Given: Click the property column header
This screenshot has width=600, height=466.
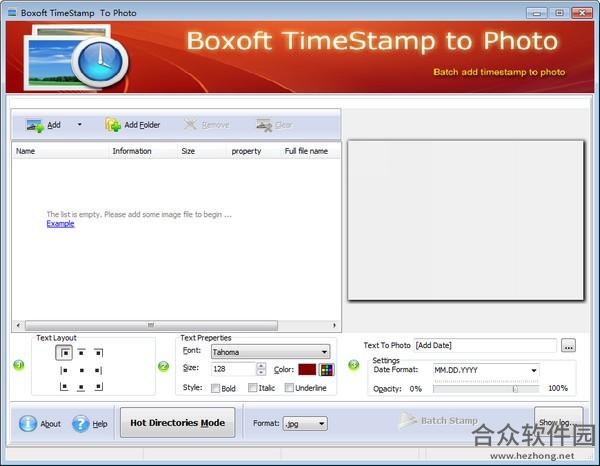Looking at the screenshot, I should pyautogui.click(x=253, y=151).
